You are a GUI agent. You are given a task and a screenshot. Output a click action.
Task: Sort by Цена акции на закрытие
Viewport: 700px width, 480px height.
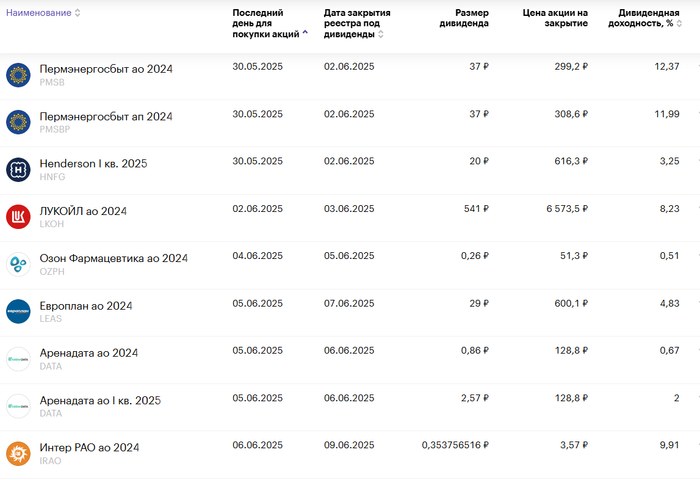[x=555, y=18]
